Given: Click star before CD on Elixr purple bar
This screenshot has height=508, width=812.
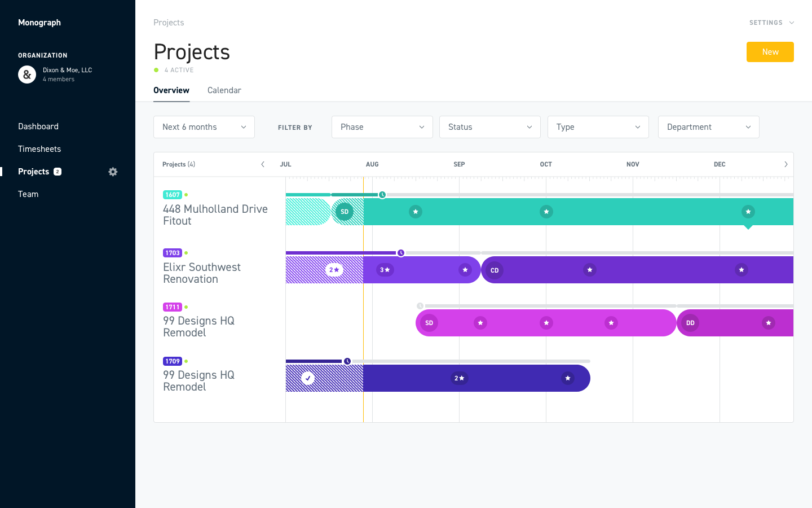Looking at the screenshot, I should (x=465, y=270).
